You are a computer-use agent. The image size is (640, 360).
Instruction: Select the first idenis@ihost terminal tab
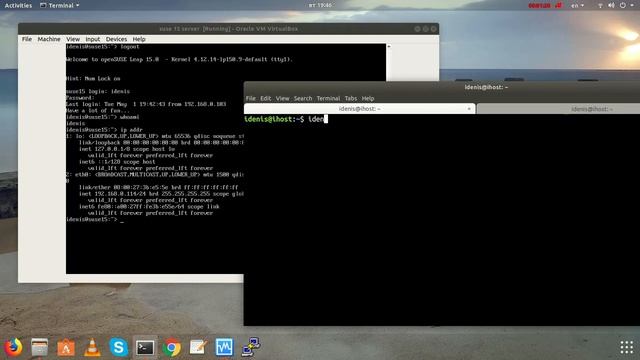[359, 109]
